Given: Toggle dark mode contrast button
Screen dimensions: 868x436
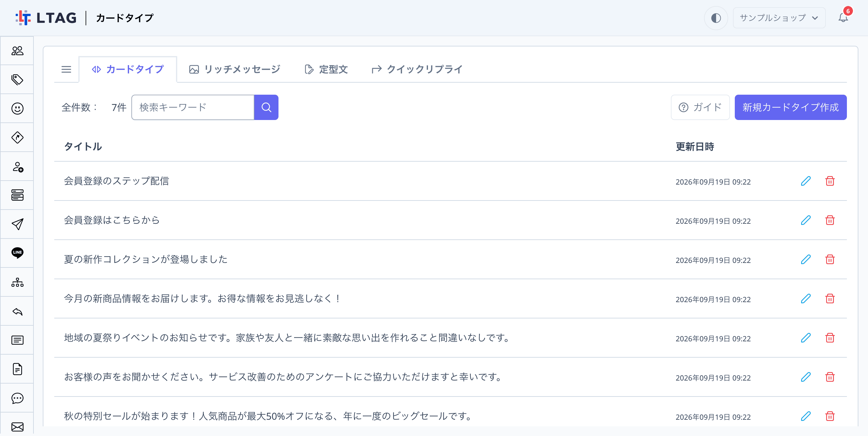Looking at the screenshot, I should coord(716,18).
